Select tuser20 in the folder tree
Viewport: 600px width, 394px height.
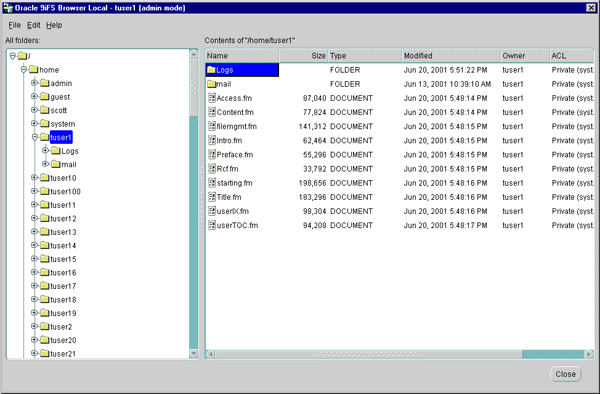(x=63, y=340)
